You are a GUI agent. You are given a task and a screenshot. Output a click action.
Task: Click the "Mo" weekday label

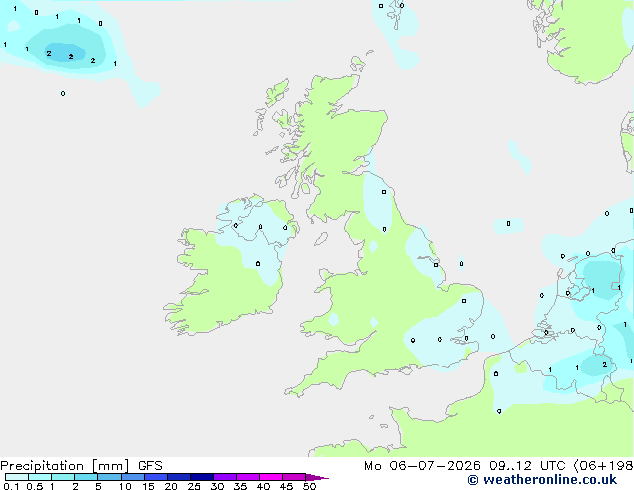pyautogui.click(x=372, y=466)
